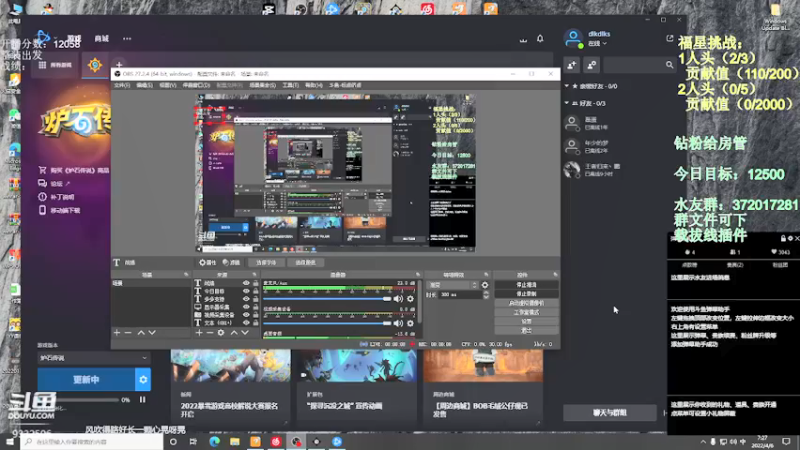800x450 pixels.
Task: Open Battle.net downloads icon
Action: pos(523,39)
